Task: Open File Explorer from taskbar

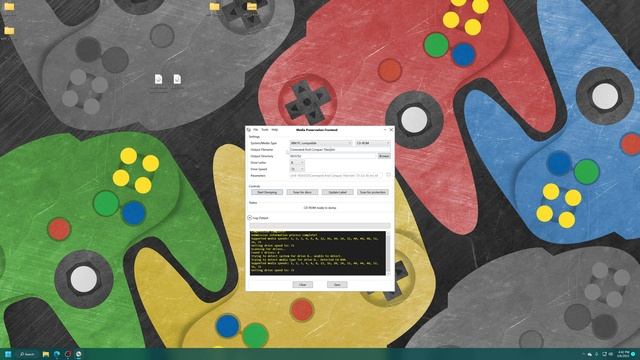Action: 46,354
